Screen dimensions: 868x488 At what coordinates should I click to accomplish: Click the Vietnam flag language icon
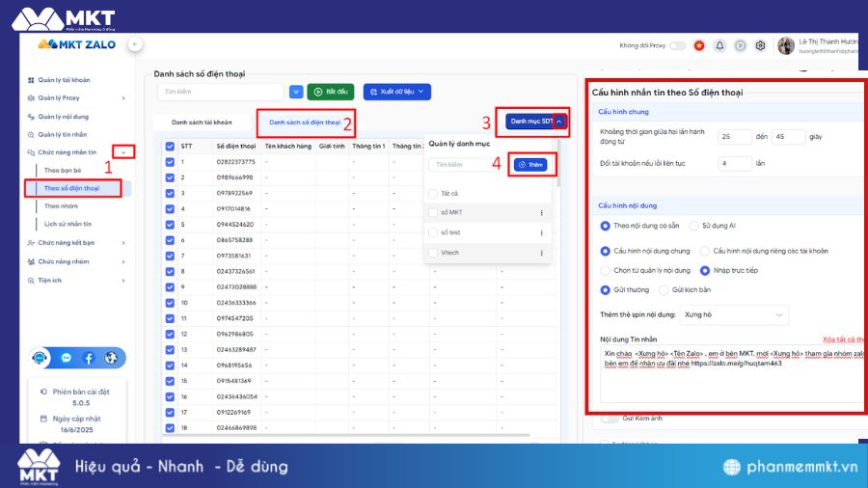(x=699, y=45)
